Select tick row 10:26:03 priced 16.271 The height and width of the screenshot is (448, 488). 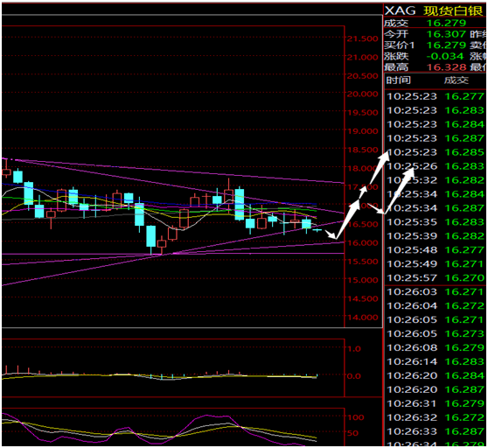pos(436,291)
